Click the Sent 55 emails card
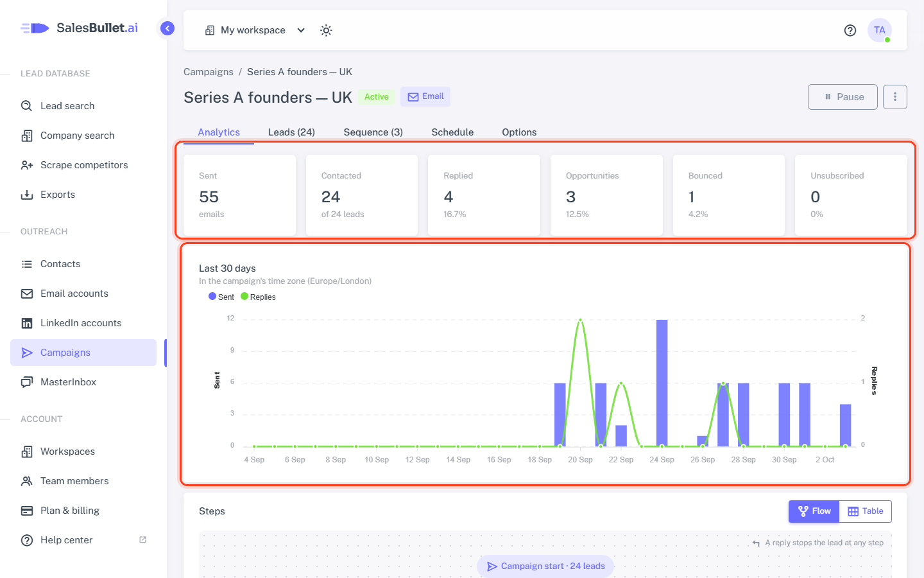 [239, 195]
